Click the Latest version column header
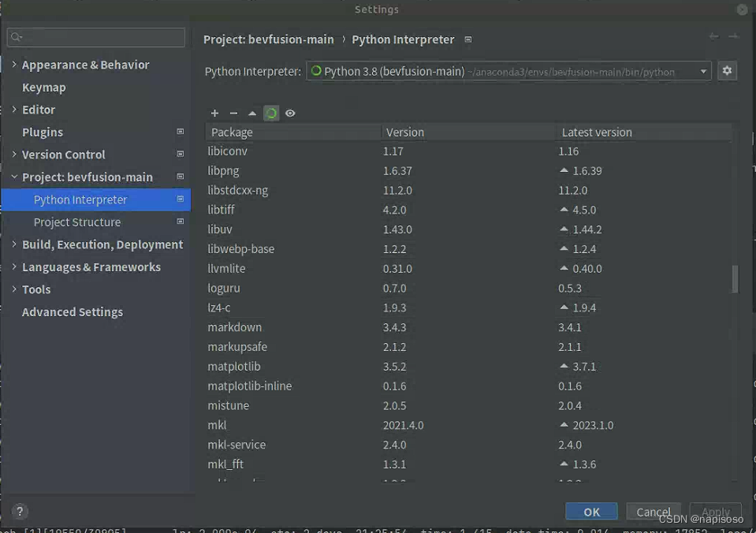Viewport: 756px width, 533px height. [644, 132]
